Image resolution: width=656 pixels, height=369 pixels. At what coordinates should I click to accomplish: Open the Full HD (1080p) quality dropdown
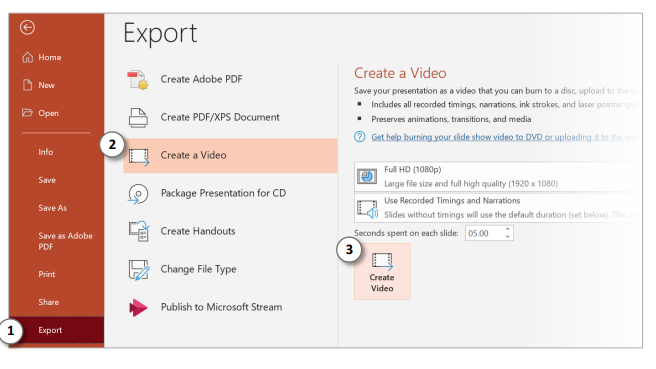tap(497, 177)
